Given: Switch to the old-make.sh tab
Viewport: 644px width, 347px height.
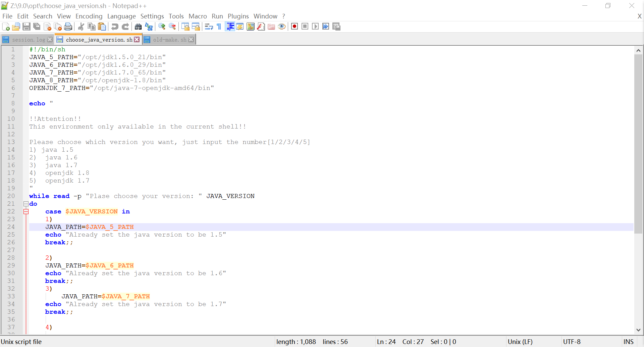Looking at the screenshot, I should pos(169,40).
